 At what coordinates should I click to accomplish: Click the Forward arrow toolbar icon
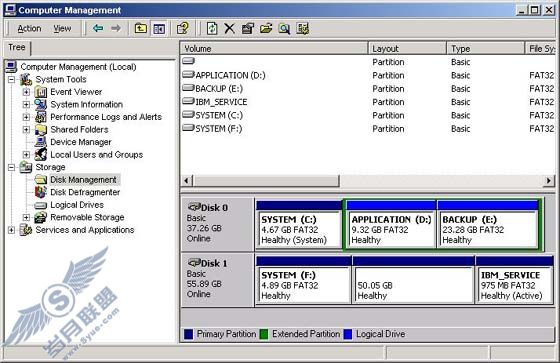(x=116, y=28)
